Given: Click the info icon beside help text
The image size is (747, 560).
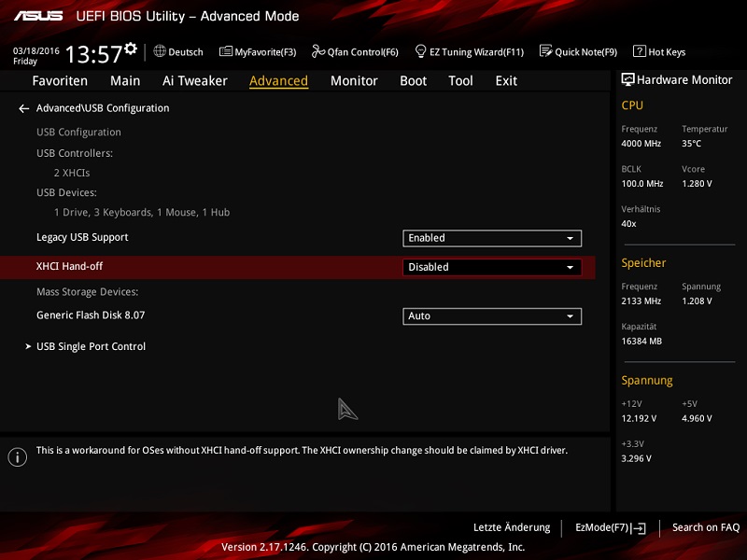Looking at the screenshot, I should tap(18, 457).
